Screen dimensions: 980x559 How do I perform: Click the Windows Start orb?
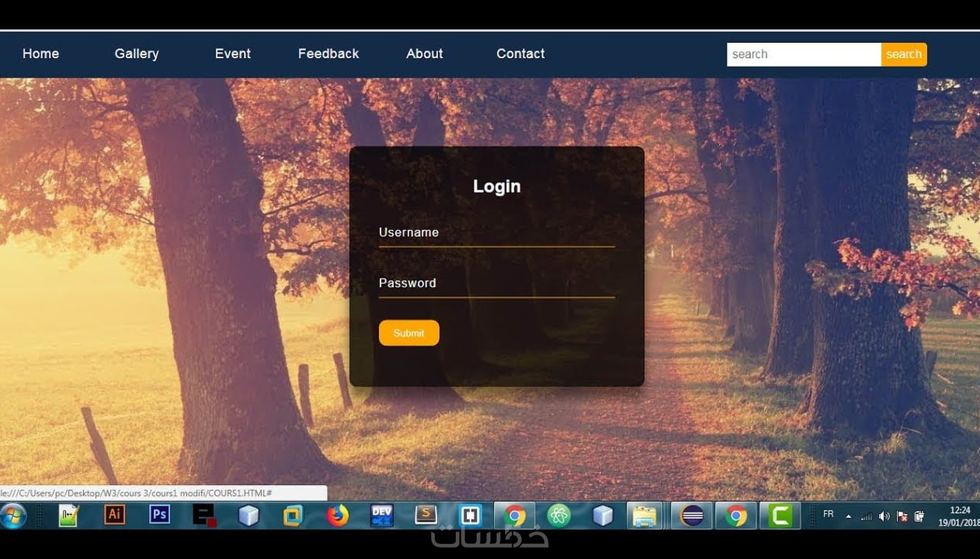(13, 515)
